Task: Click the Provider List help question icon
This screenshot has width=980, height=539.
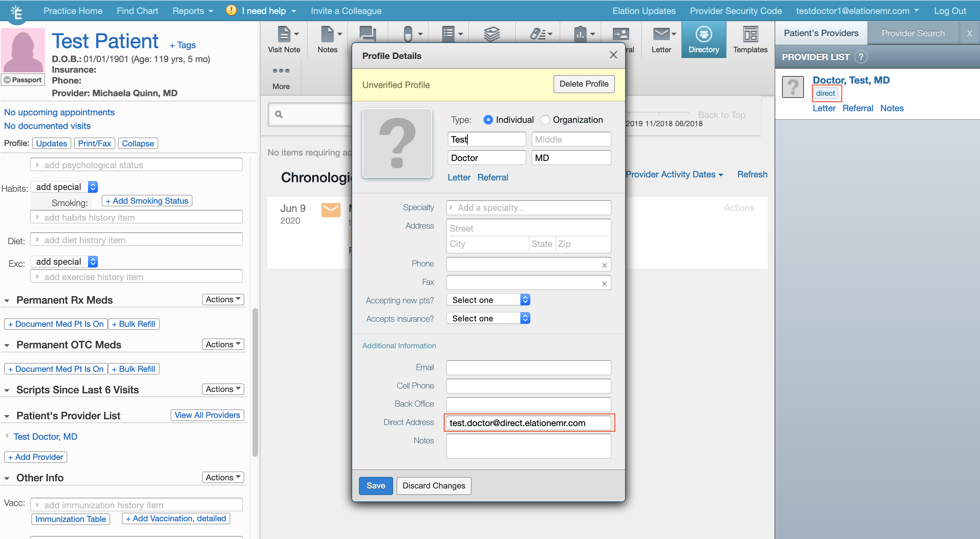Action: 861,57
